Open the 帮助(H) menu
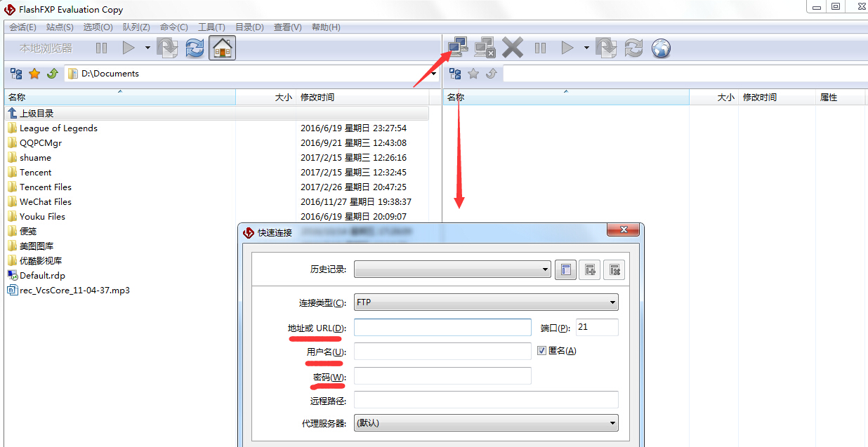This screenshot has width=868, height=447. click(325, 27)
